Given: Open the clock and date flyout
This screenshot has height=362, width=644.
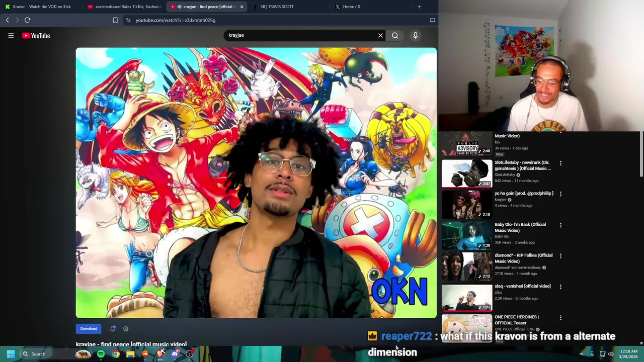Looking at the screenshot, I should pyautogui.click(x=629, y=354).
